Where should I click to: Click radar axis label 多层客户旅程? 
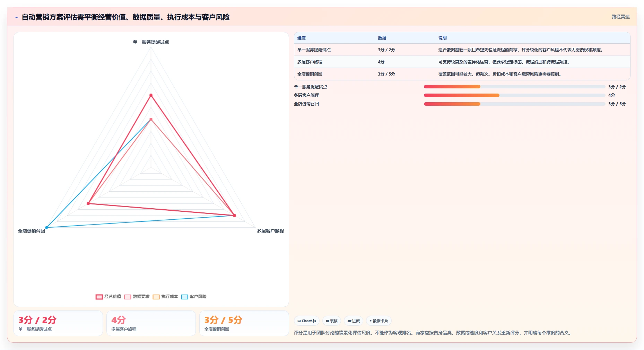point(270,231)
